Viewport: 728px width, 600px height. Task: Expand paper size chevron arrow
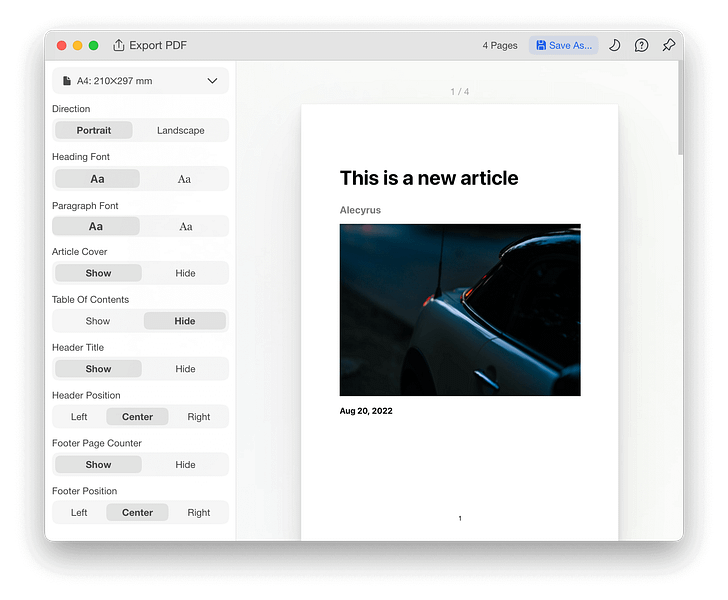click(212, 81)
